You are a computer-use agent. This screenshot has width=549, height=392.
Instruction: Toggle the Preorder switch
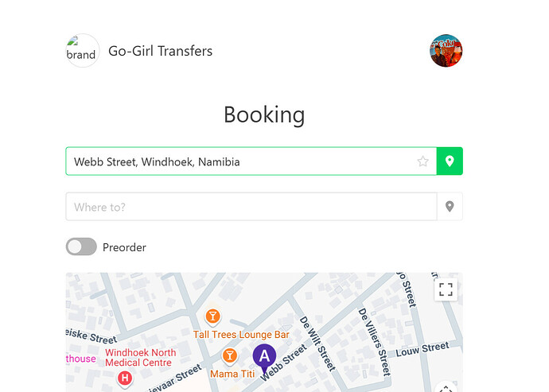81,246
